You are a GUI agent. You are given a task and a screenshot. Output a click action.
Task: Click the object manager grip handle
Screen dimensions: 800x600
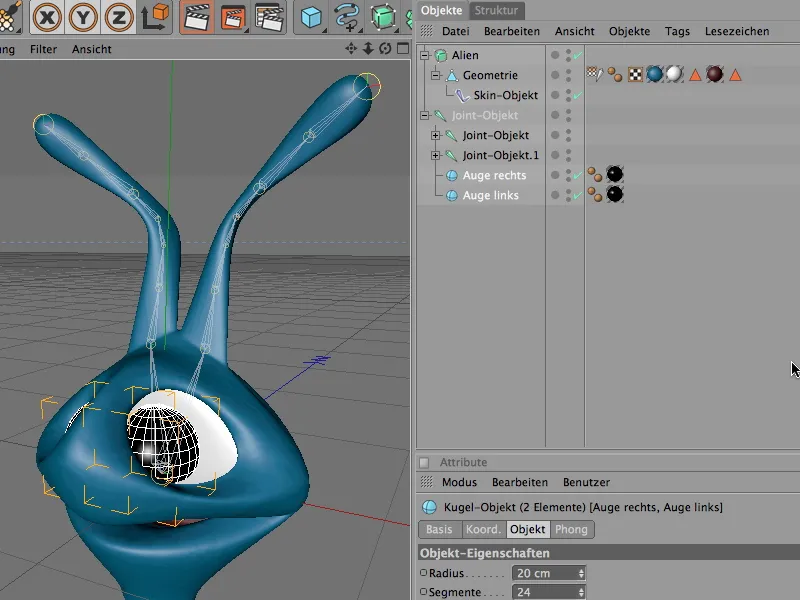click(427, 31)
